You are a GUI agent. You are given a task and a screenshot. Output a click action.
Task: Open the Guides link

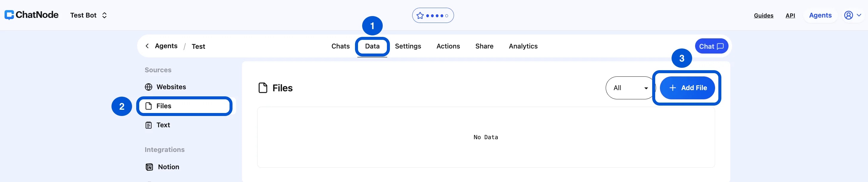(763, 15)
